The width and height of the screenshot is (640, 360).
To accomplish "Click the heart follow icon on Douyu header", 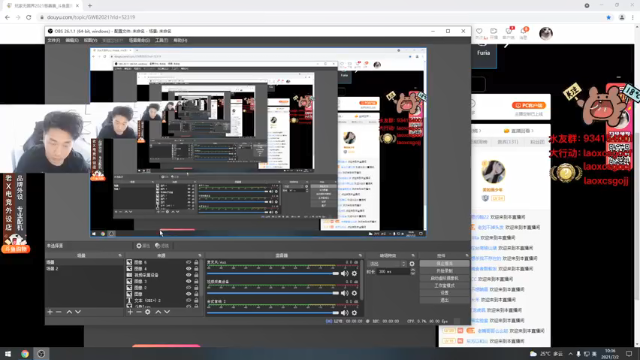I will tap(479, 31).
